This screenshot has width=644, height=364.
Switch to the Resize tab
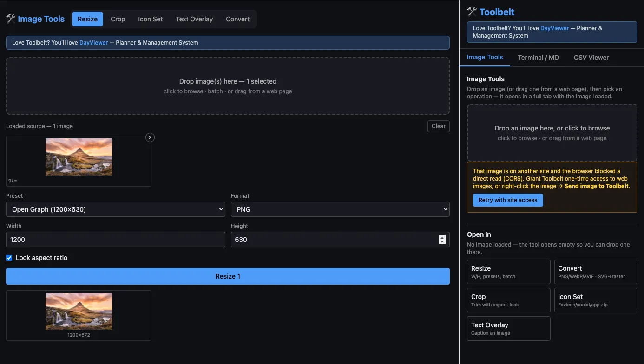88,19
